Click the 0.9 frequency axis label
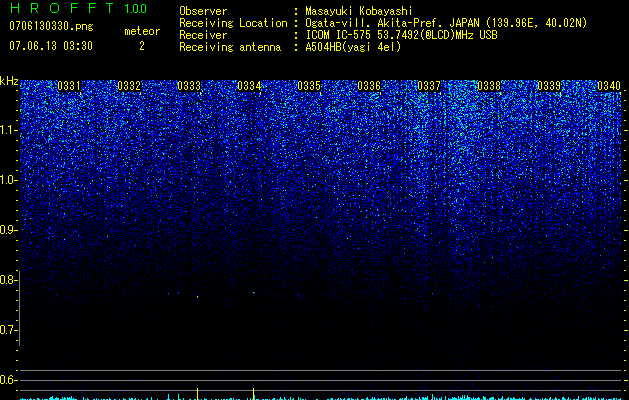The height and width of the screenshot is (400, 629). pyautogui.click(x=8, y=230)
